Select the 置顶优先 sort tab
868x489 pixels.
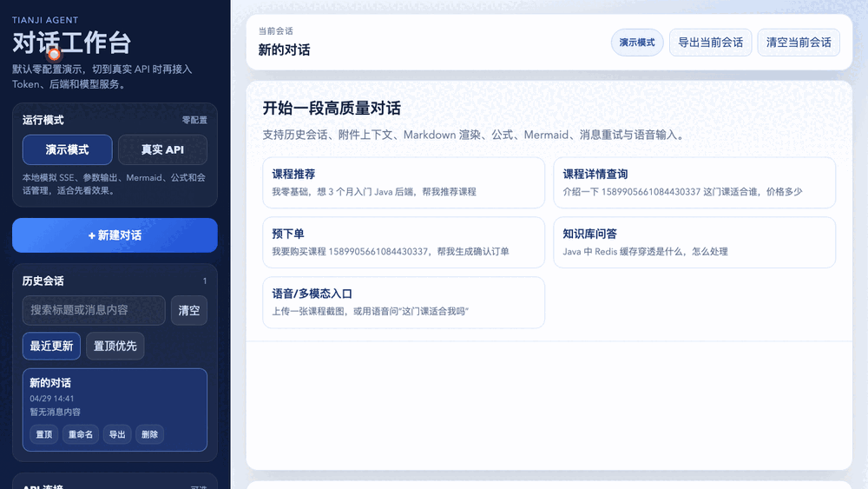[x=115, y=346]
